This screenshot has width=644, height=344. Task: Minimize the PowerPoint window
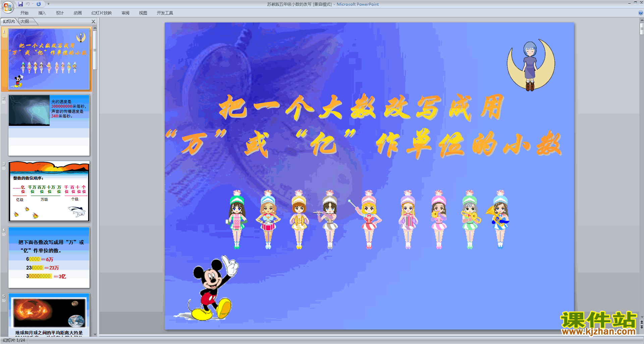click(629, 3)
